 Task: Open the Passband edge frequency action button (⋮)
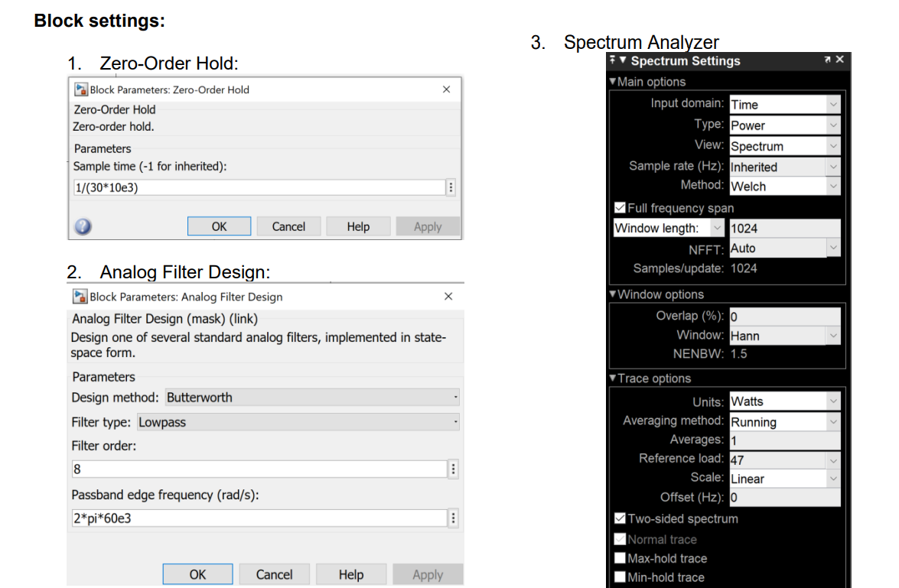click(453, 518)
